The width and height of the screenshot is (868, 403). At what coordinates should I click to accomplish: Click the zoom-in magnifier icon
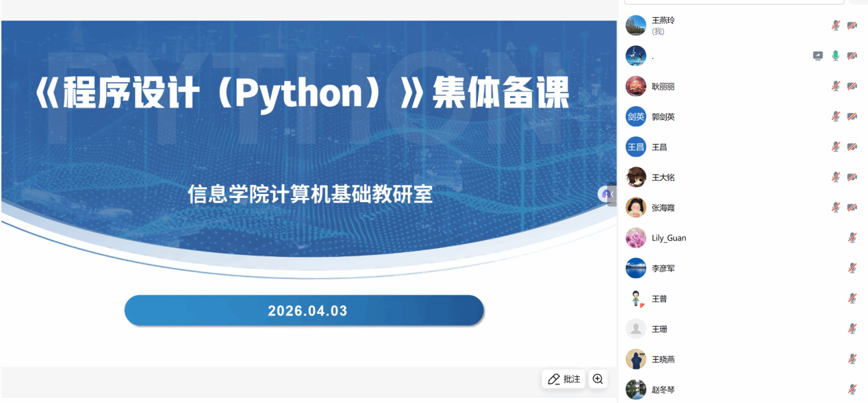click(598, 379)
